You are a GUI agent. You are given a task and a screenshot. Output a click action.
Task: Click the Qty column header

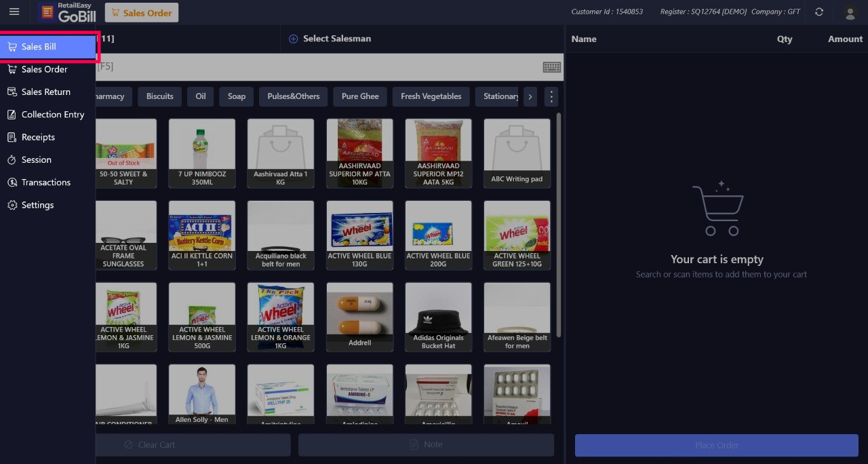click(x=785, y=39)
